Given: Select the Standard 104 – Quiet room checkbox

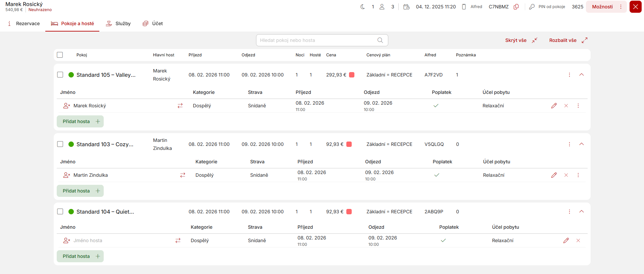Looking at the screenshot, I should click(x=60, y=212).
